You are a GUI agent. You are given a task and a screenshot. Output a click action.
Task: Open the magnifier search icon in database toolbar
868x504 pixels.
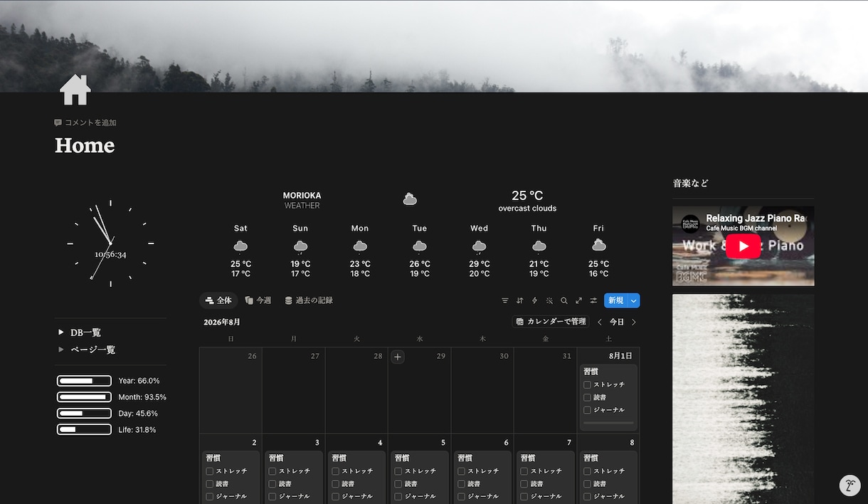[x=564, y=300]
